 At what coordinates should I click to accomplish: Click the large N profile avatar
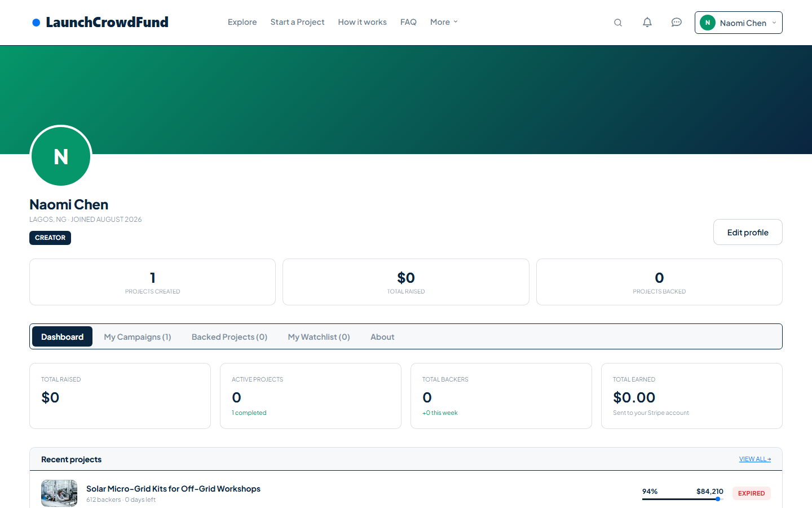(x=61, y=156)
